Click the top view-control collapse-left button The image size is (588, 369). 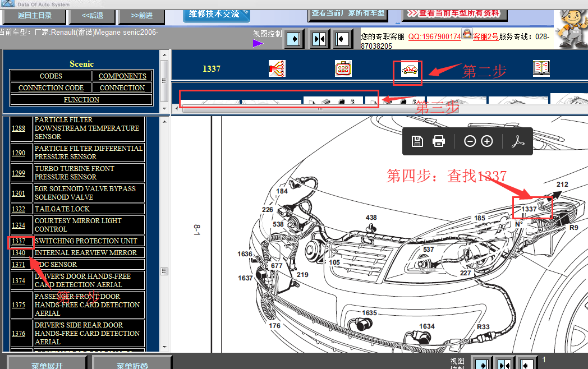(x=342, y=39)
